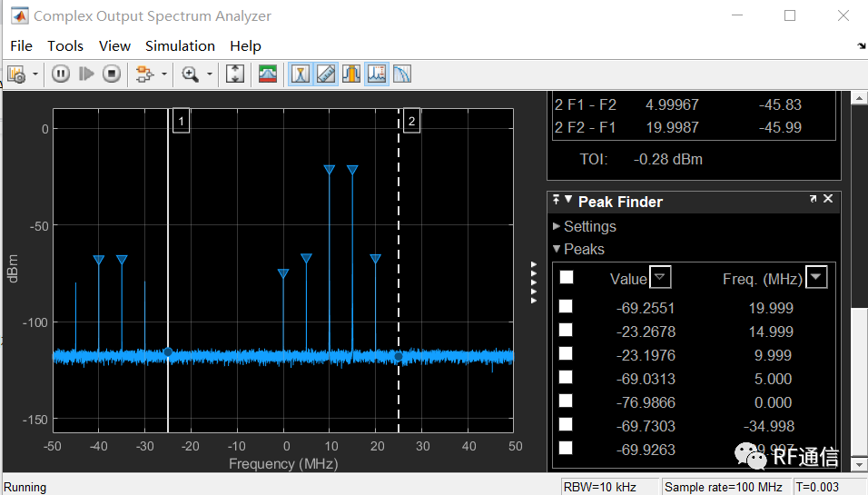
Task: Click the peak marker at -35 MHz
Action: (x=122, y=260)
